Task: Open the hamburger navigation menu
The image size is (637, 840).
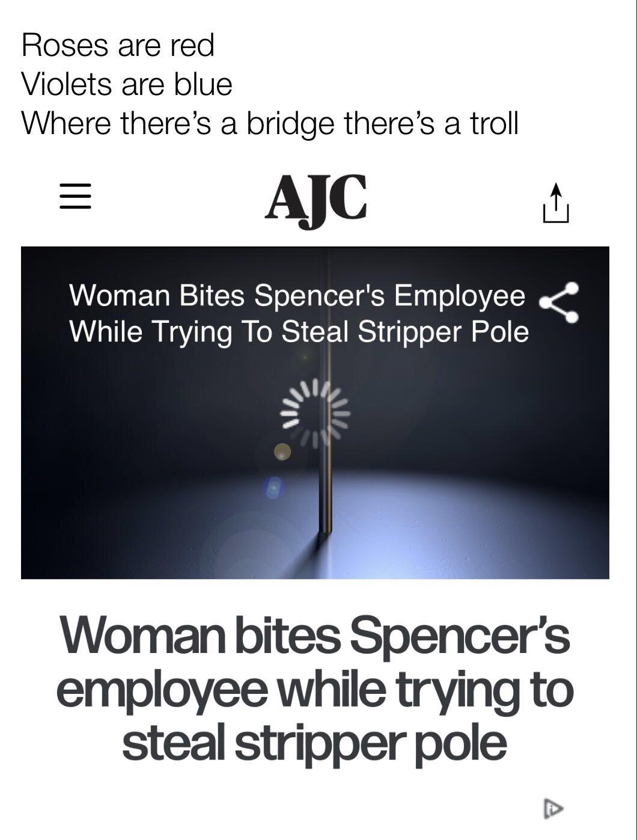Action: [75, 197]
